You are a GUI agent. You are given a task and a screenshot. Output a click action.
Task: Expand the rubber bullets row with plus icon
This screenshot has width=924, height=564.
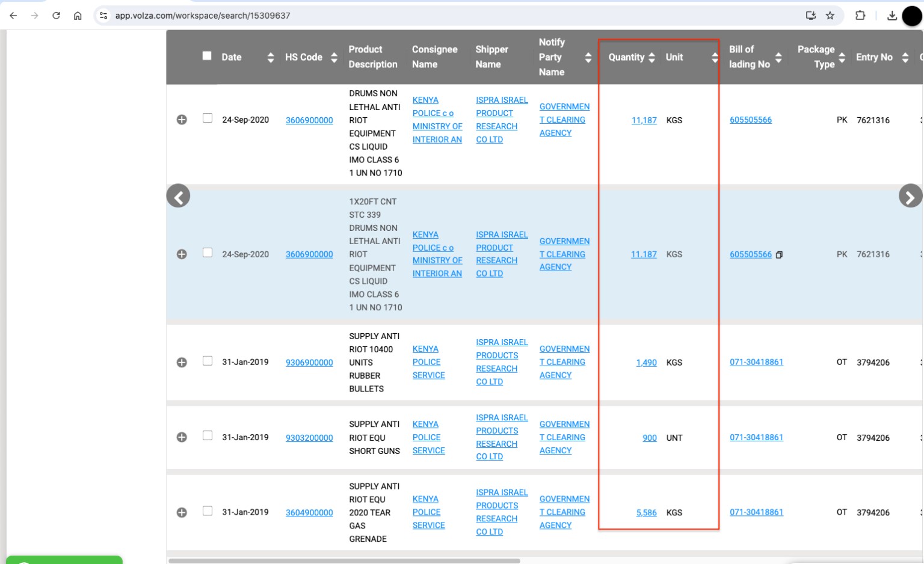[182, 363]
